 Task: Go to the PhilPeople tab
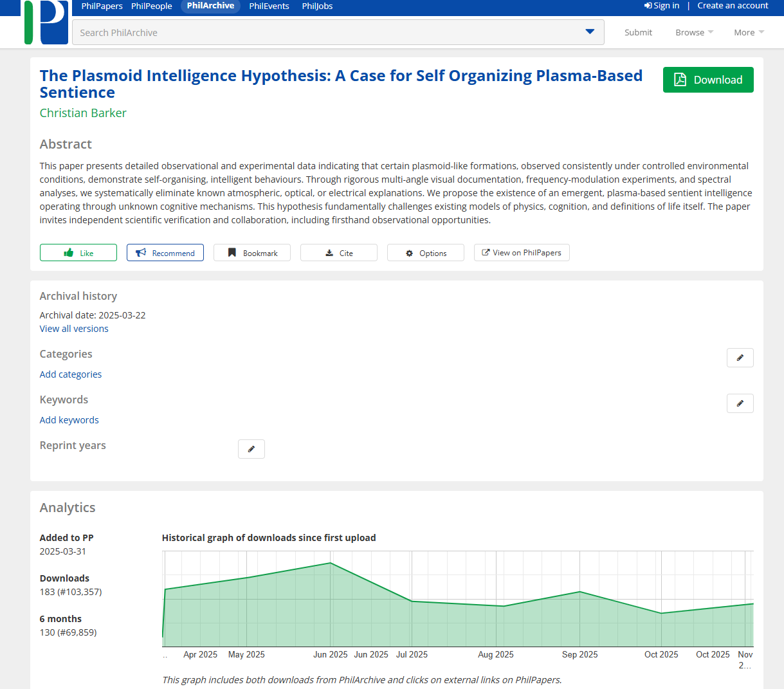152,6
